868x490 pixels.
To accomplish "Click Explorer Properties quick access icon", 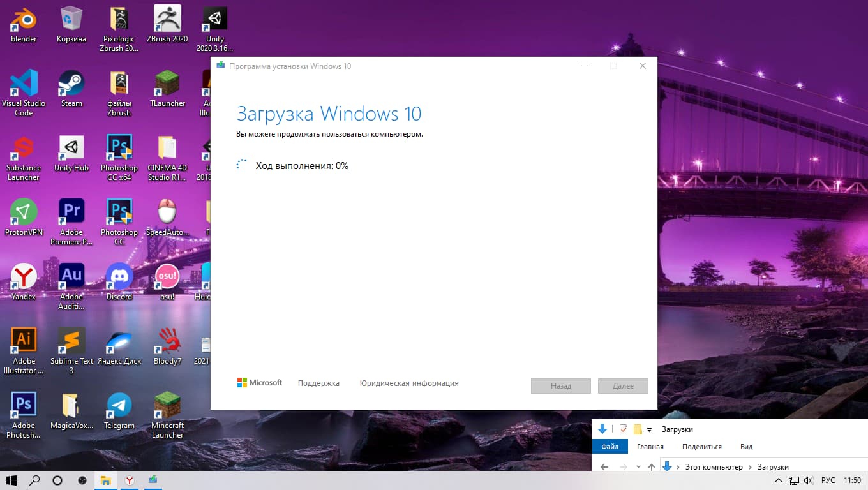I will click(x=624, y=429).
